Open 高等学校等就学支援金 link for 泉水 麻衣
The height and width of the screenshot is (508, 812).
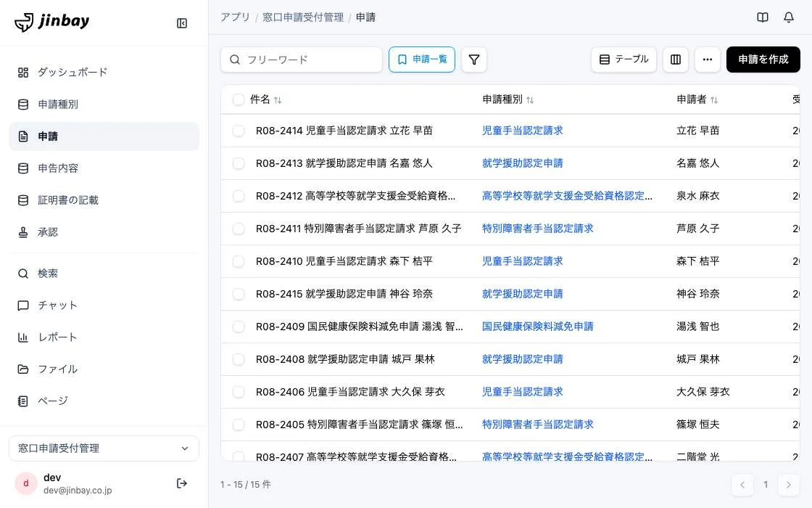click(567, 196)
